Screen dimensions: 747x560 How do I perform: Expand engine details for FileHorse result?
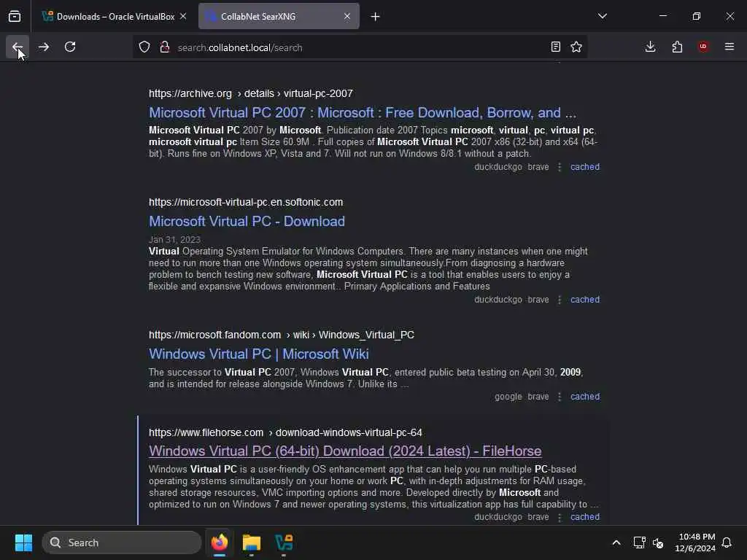coord(560,517)
